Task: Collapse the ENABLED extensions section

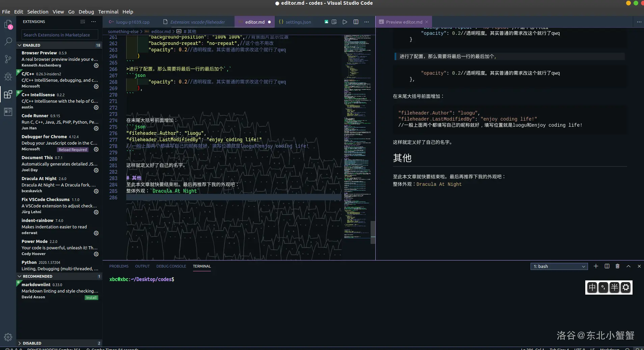Action: pos(59,45)
